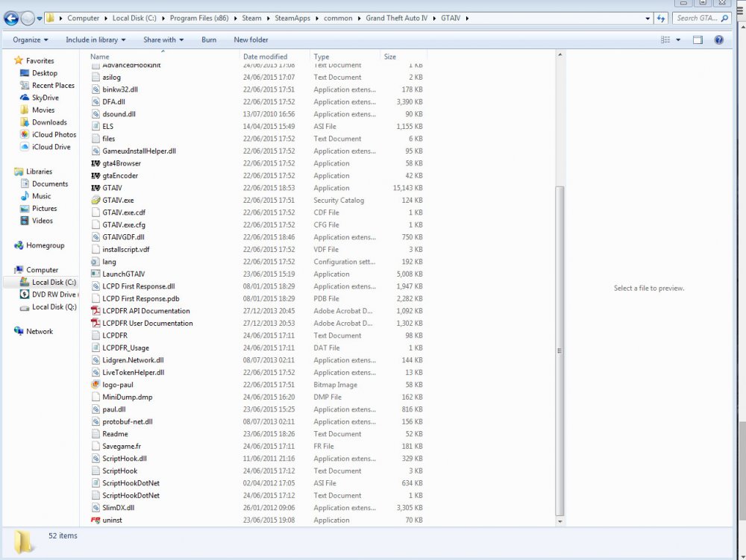Image resolution: width=746 pixels, height=560 pixels.
Task: Navigate to Grand Theft Auto IV breadcrumb
Action: click(396, 19)
